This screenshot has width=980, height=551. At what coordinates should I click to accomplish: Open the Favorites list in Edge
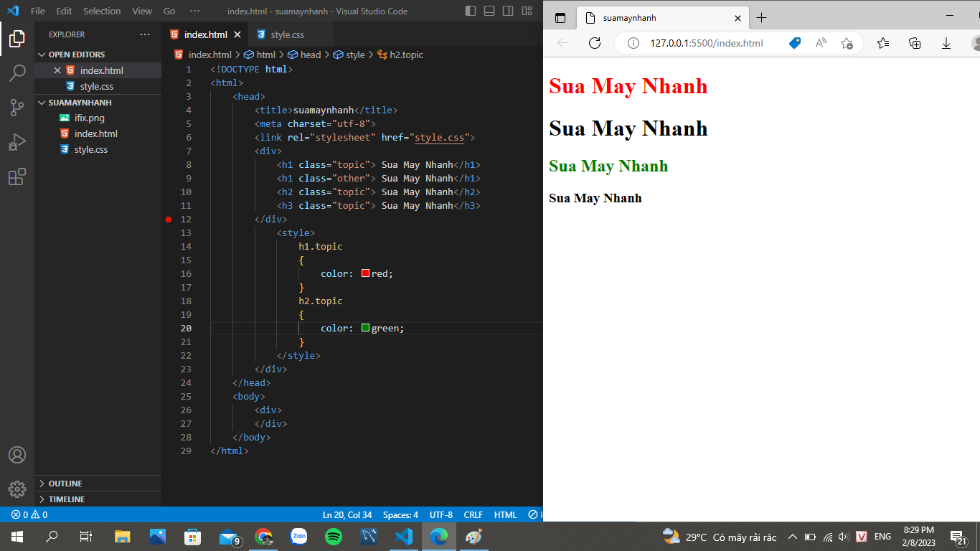[x=883, y=43]
